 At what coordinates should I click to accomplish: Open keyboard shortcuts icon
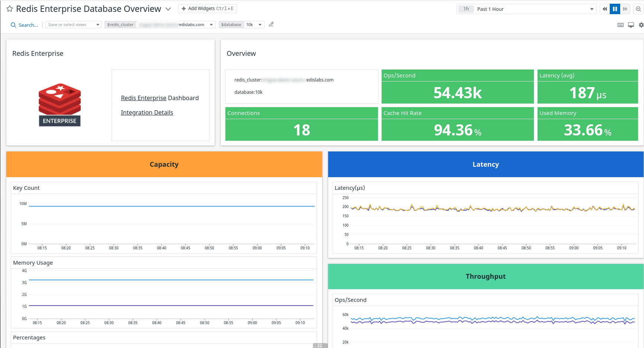click(x=621, y=25)
